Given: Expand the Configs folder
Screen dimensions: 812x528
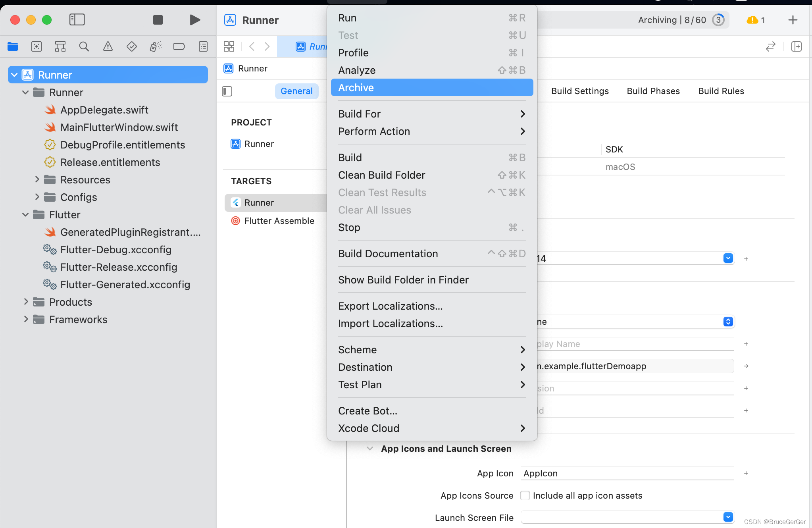Looking at the screenshot, I should (x=37, y=197).
